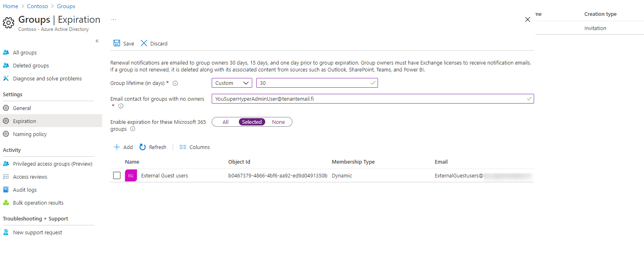
Task: Open the External Guest users group
Action: 164,175
